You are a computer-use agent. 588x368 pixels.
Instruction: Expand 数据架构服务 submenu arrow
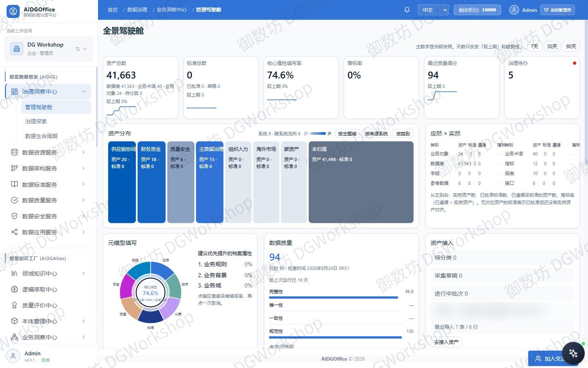coord(84,168)
